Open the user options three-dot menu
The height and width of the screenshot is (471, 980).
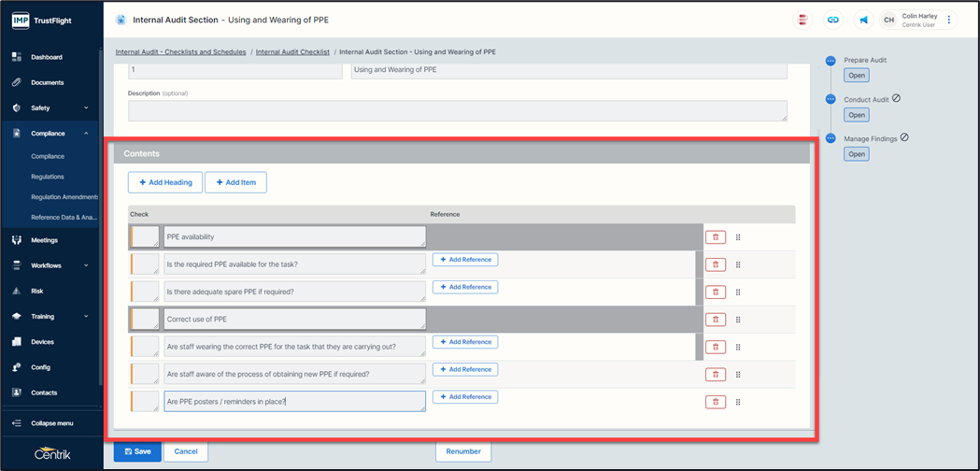[x=949, y=20]
